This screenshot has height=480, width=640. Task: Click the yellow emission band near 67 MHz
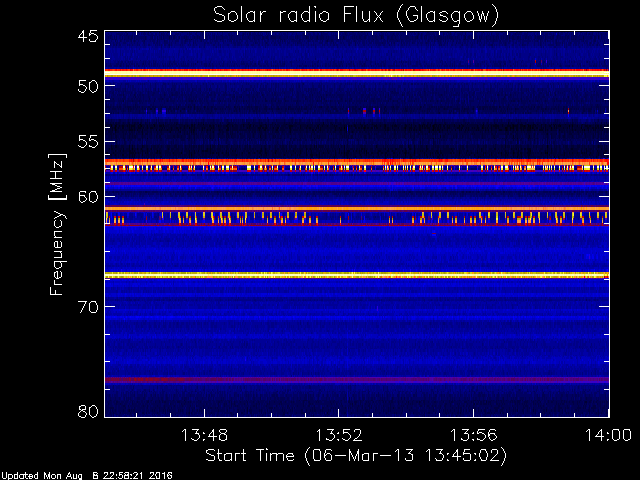(357, 275)
